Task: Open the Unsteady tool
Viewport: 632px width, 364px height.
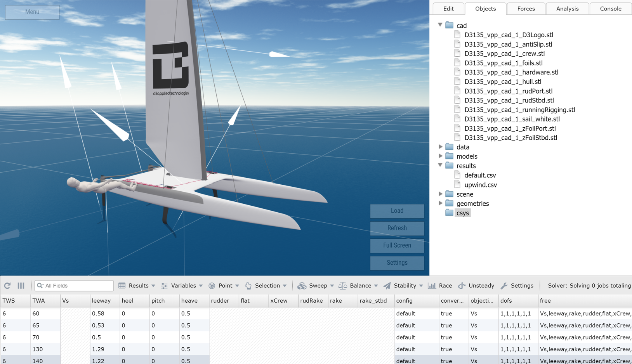Action: tap(476, 286)
